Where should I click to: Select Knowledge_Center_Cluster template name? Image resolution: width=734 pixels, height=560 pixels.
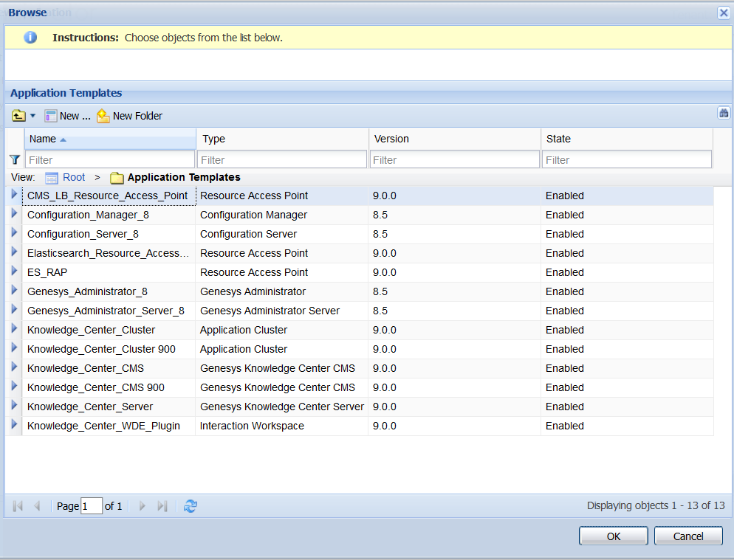pos(92,330)
